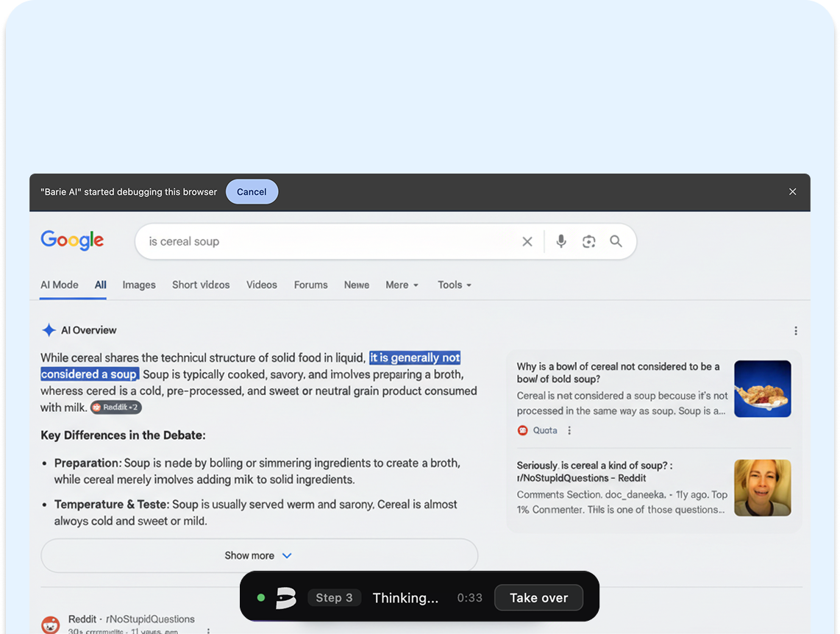This screenshot has width=840, height=634.
Task: Click the Quora source name label
Action: pos(545,430)
